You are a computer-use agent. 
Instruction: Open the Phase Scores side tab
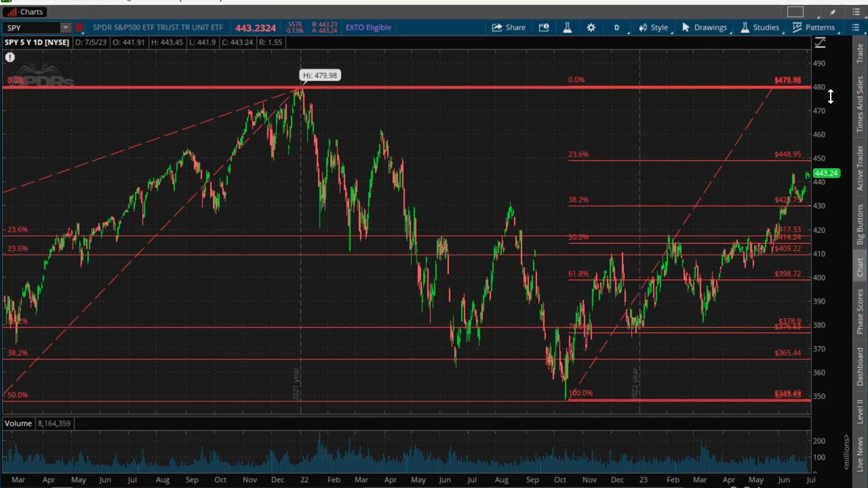[860, 311]
